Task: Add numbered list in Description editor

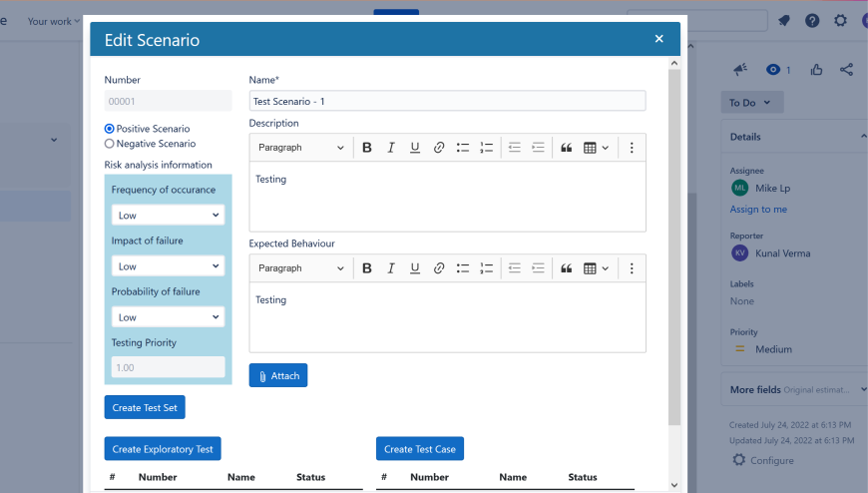Action: pyautogui.click(x=487, y=148)
